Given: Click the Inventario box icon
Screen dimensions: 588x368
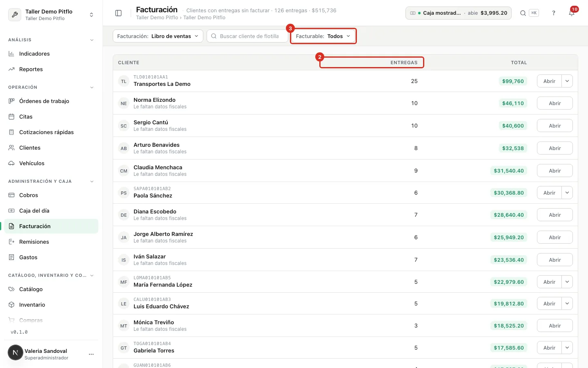Looking at the screenshot, I should [x=11, y=305].
